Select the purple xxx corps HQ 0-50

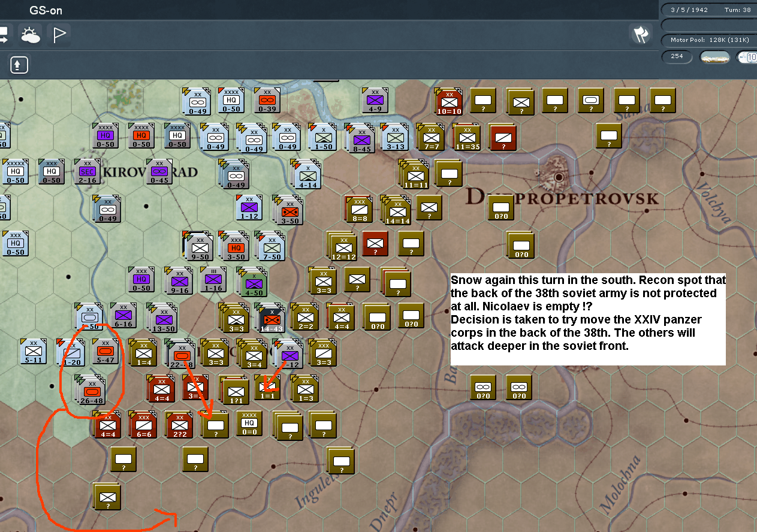(141, 280)
